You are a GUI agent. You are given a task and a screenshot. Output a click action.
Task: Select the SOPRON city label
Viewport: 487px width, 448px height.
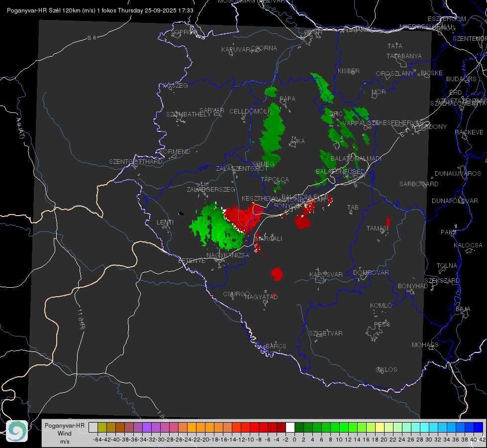[x=184, y=32]
